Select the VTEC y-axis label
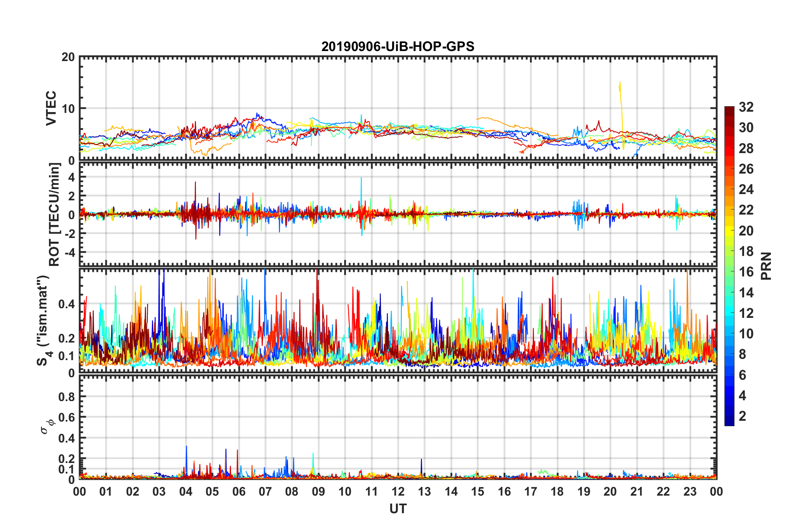The width and height of the screenshot is (796, 532). [51, 108]
